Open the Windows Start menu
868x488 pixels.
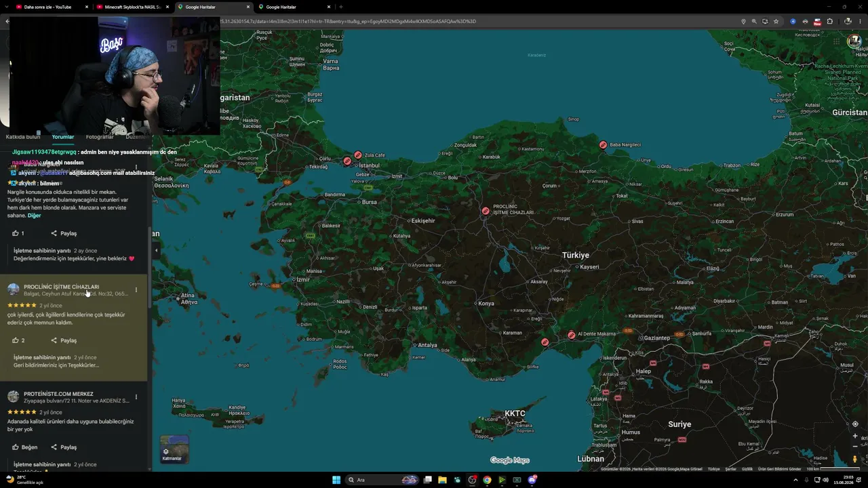pos(336,480)
